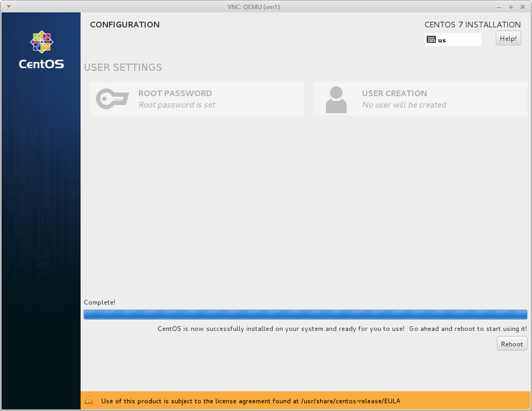Open the Root Password key icon

[112, 99]
